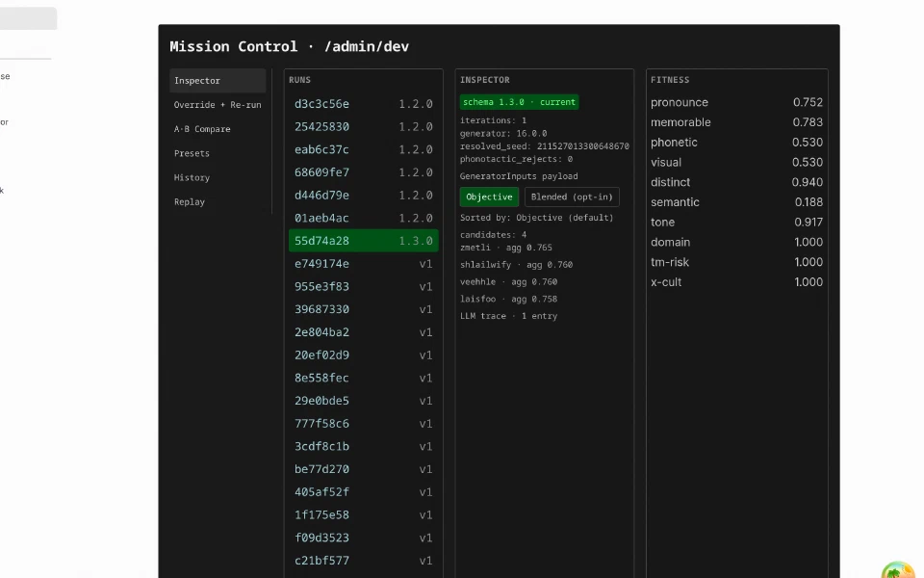Click the phonetic fitness row

coord(736,143)
